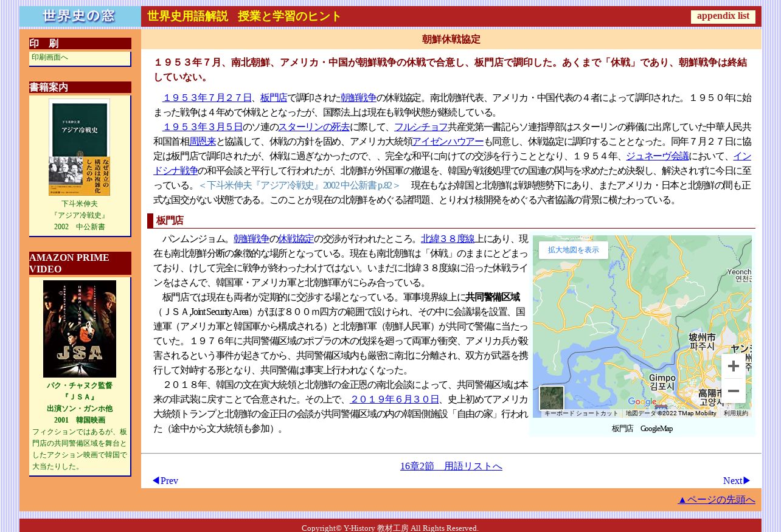
Task: Open the appendix list button
Action: pos(723,16)
